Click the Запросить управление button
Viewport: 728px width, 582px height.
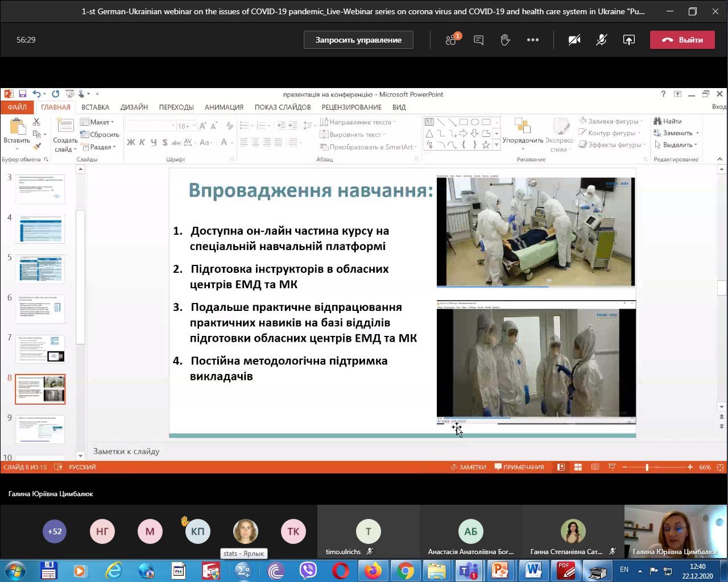click(358, 40)
